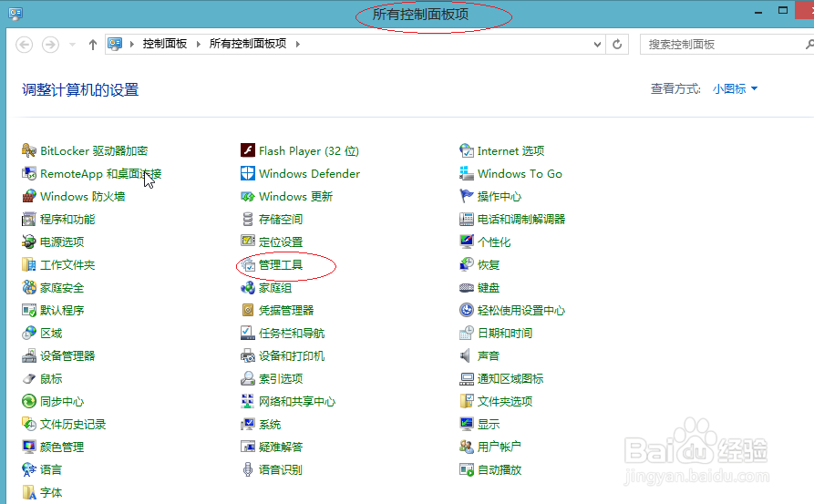Open 系统 link
Viewport: 814px width, 504px height.
(x=270, y=425)
